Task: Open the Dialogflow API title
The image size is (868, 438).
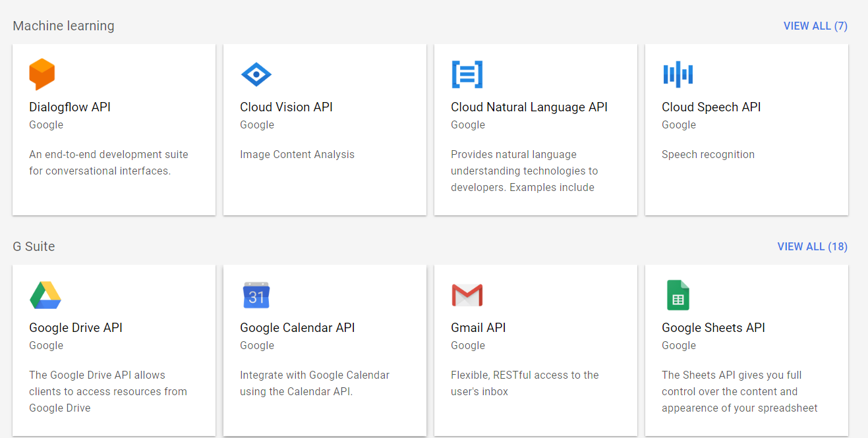Action: [70, 107]
